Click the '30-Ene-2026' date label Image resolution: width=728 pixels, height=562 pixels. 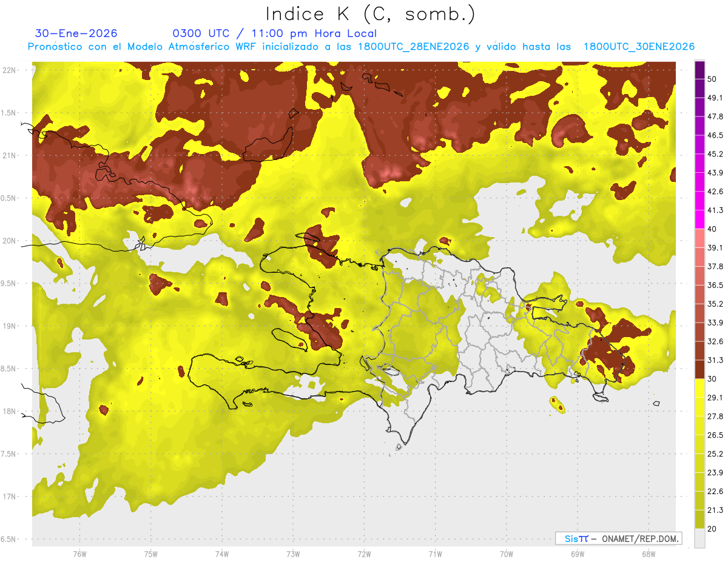tap(76, 33)
